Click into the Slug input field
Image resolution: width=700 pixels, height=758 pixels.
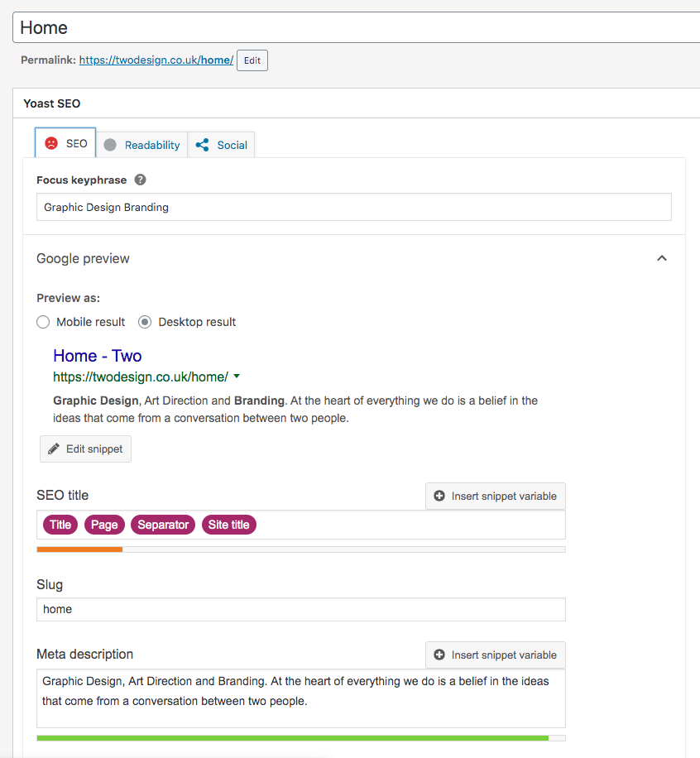(300, 609)
